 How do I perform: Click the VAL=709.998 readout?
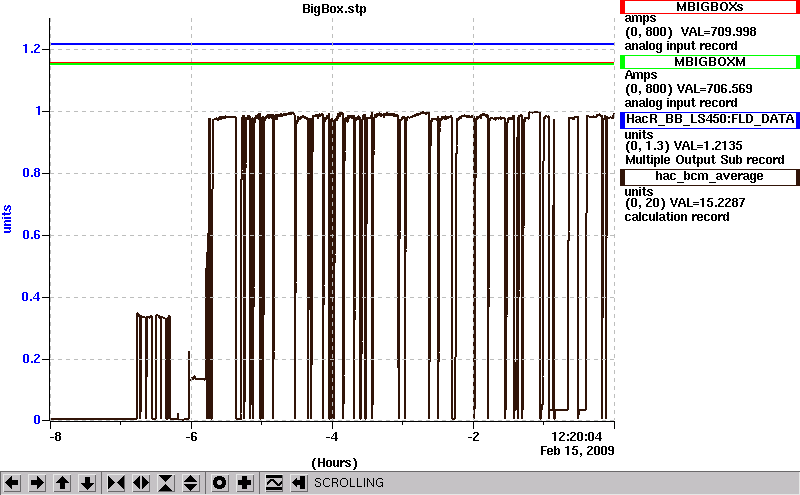coord(718,32)
